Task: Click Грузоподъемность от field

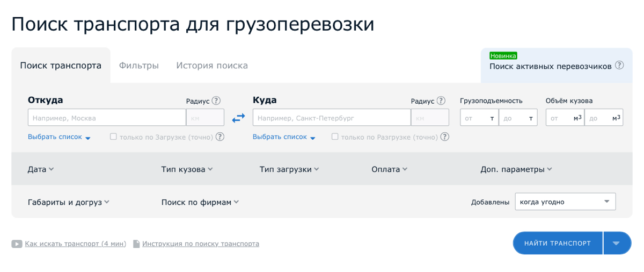Action: click(479, 118)
